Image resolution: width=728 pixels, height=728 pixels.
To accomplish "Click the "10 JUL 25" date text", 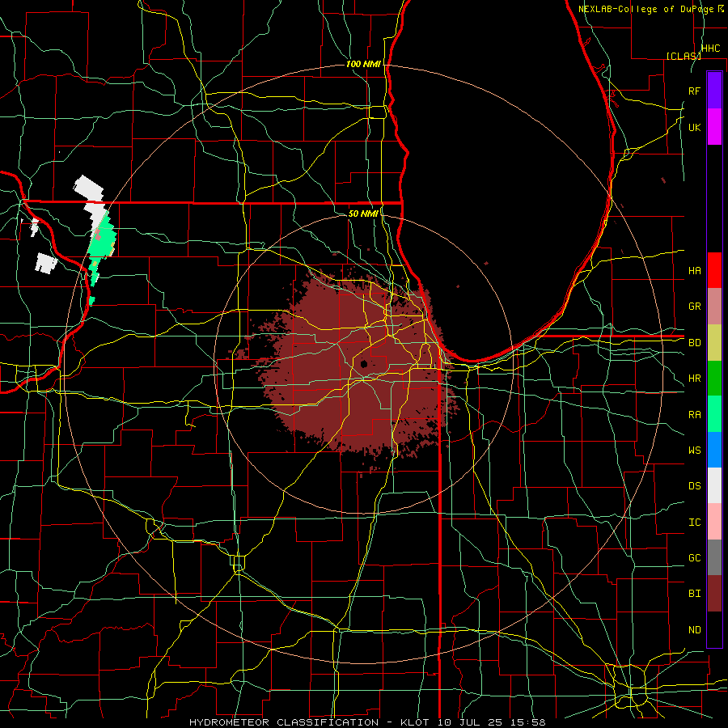I will [470, 722].
